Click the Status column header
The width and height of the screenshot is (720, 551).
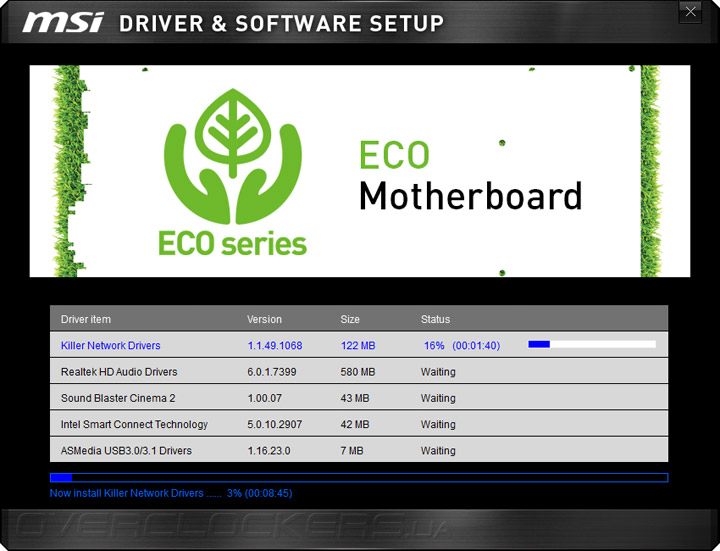(x=435, y=319)
